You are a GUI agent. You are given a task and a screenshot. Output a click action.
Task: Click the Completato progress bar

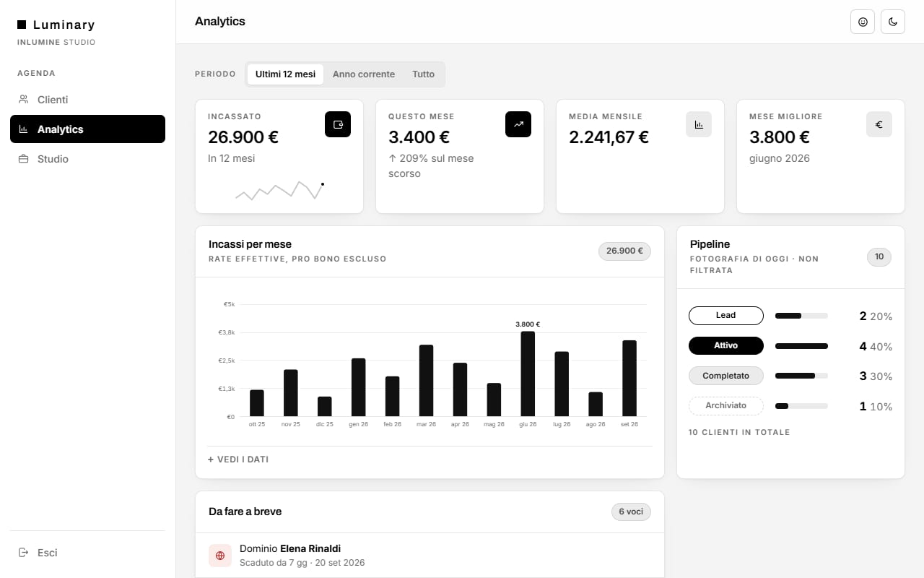tap(801, 376)
